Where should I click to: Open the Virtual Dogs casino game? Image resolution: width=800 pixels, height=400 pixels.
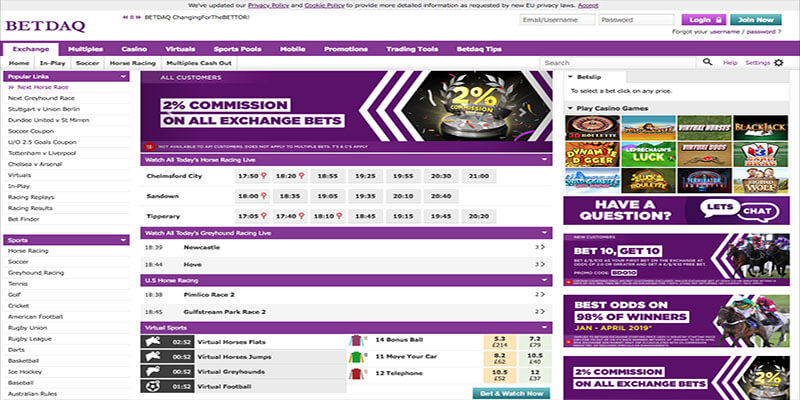[704, 154]
